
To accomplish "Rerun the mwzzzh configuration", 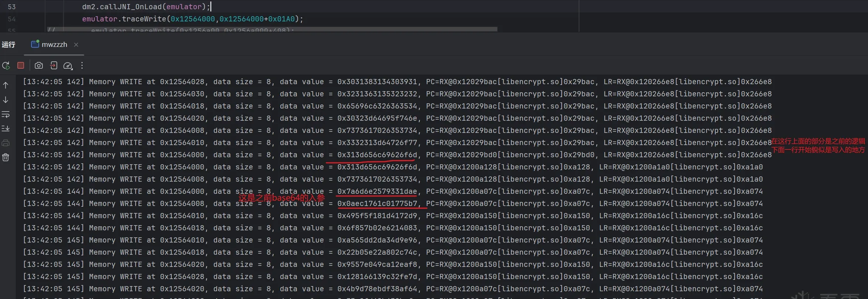I will (6, 66).
